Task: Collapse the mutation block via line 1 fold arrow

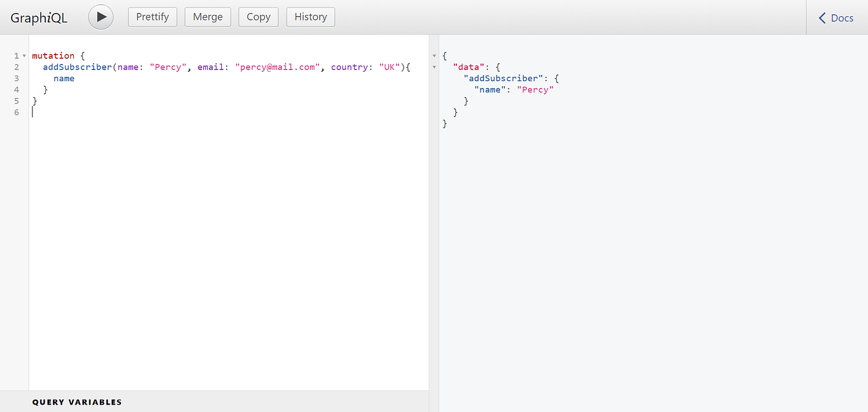Action: [24, 55]
